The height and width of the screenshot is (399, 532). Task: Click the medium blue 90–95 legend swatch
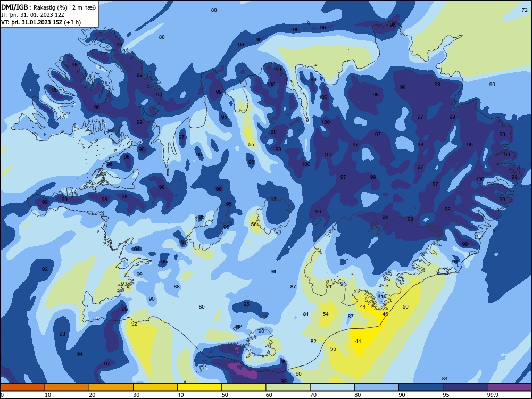point(421,387)
